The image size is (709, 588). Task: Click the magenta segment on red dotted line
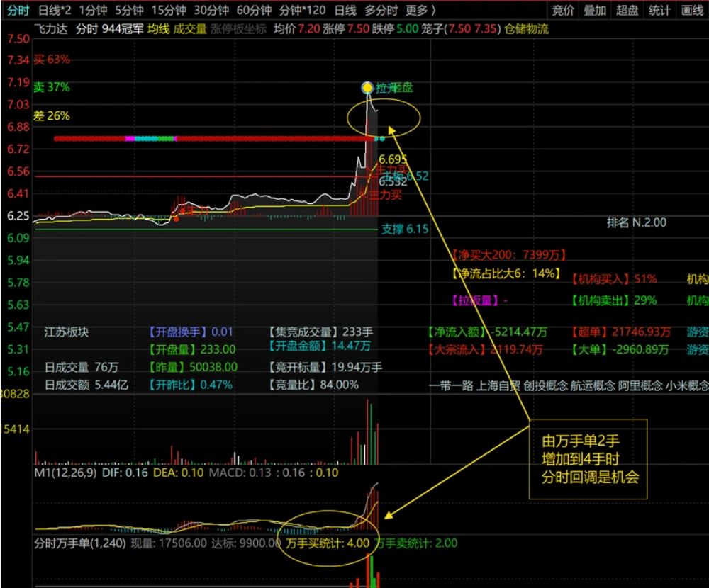[129, 139]
